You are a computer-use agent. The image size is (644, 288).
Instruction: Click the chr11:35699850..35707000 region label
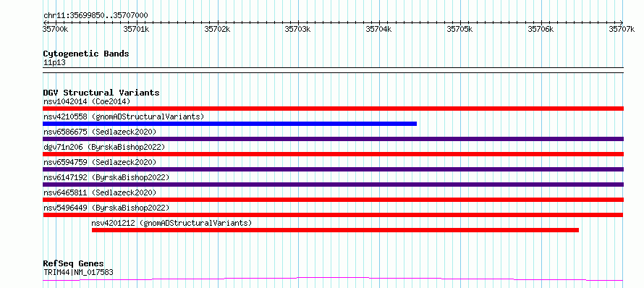pos(96,16)
